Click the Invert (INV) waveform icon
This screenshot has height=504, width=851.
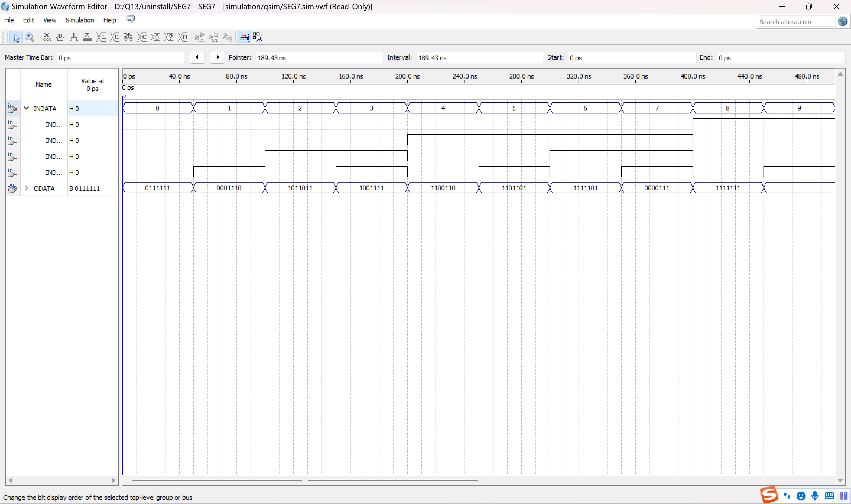(128, 37)
